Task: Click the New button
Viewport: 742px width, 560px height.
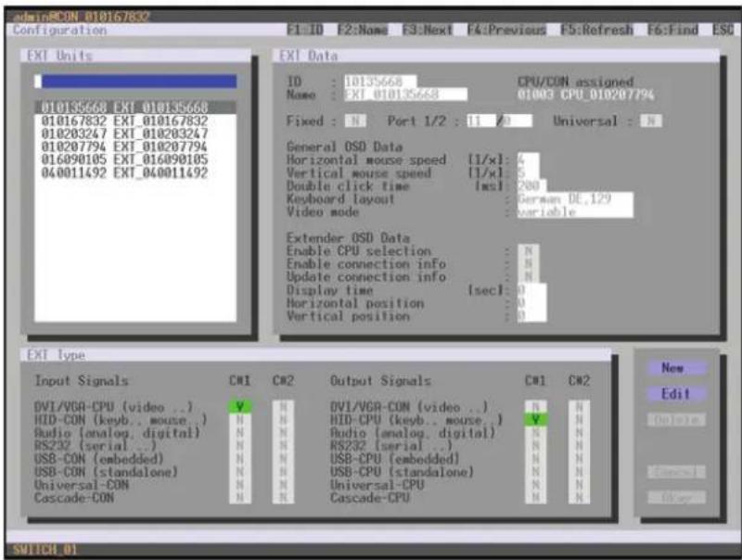Action: click(676, 367)
